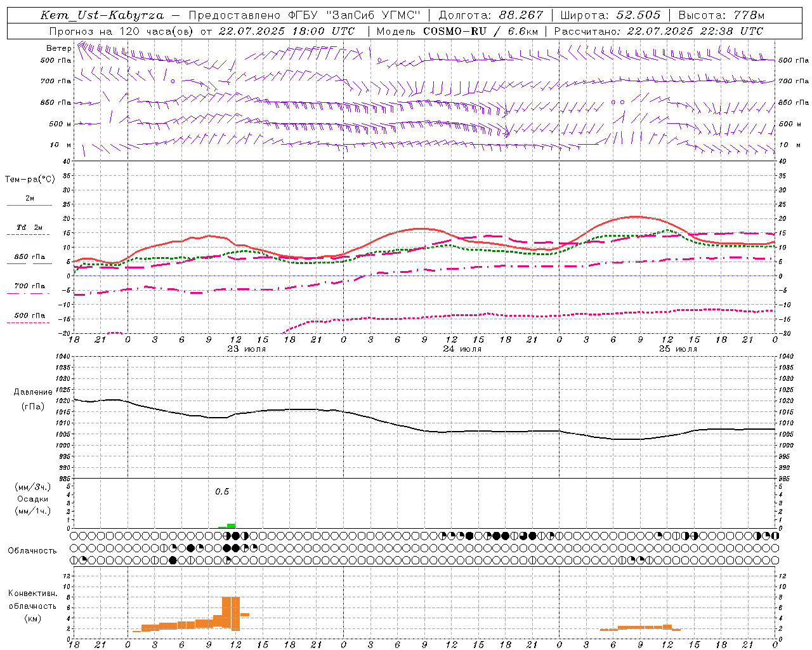Click the '(мм/1ч.)' precipitation unit label
Screen dimensions: 812x650
(32, 510)
